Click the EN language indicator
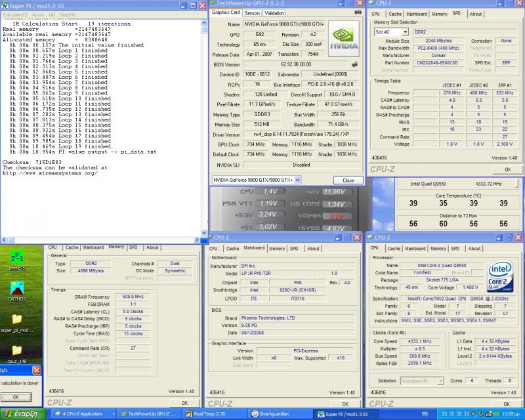Viewport: 525px width, 420px height. click(x=425, y=414)
